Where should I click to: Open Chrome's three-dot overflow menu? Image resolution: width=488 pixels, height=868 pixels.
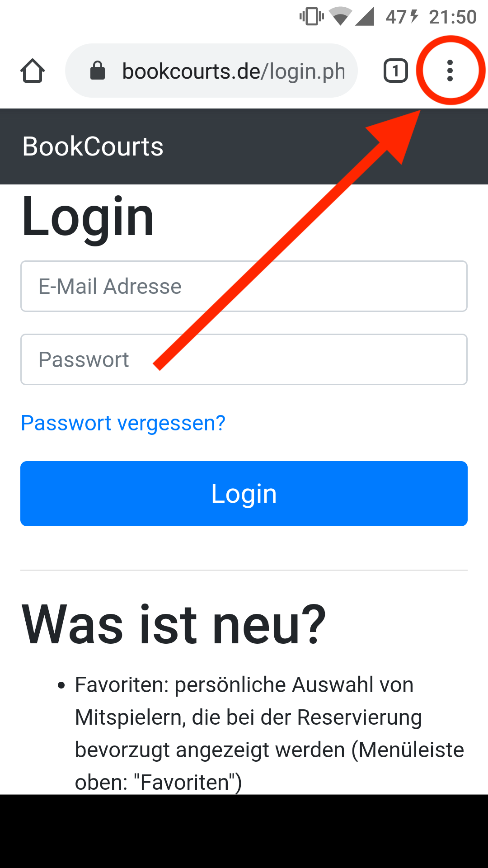click(450, 71)
